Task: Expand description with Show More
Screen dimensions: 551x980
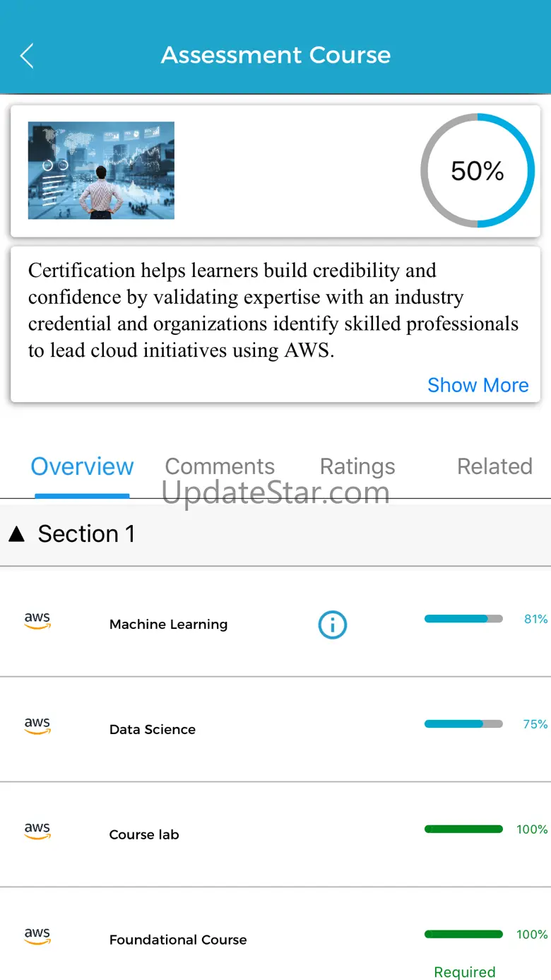Action: coord(478,385)
